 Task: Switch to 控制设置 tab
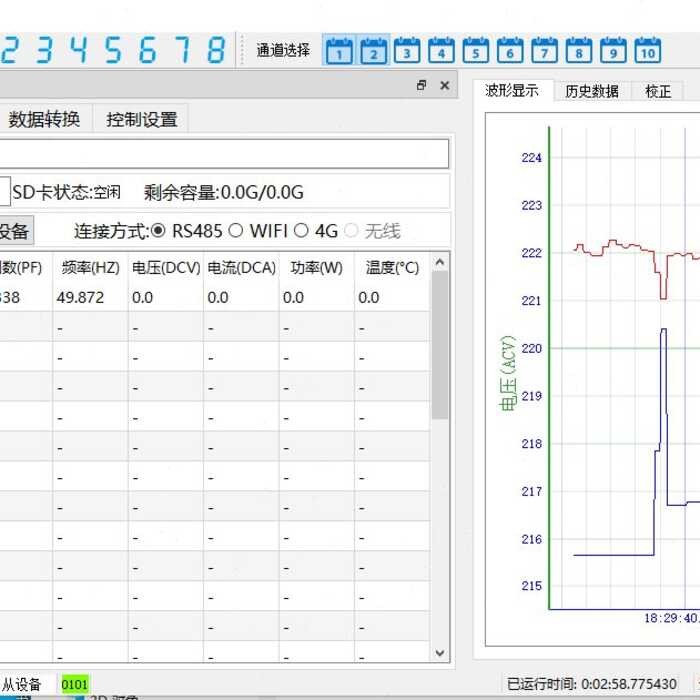click(x=142, y=119)
